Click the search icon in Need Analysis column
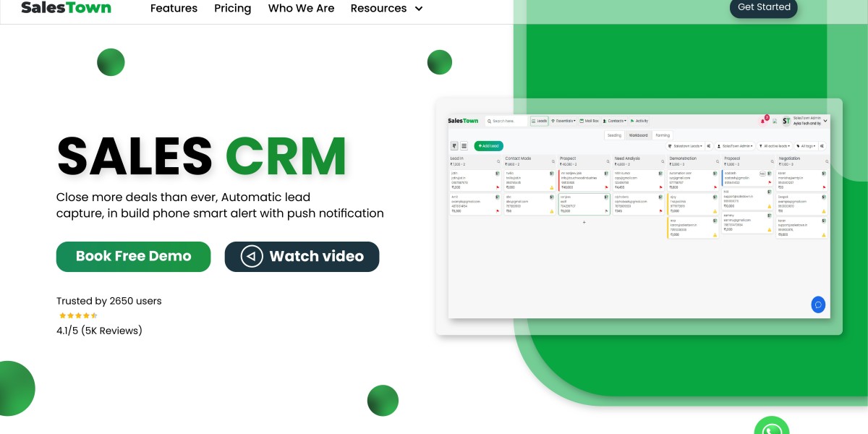 click(663, 161)
